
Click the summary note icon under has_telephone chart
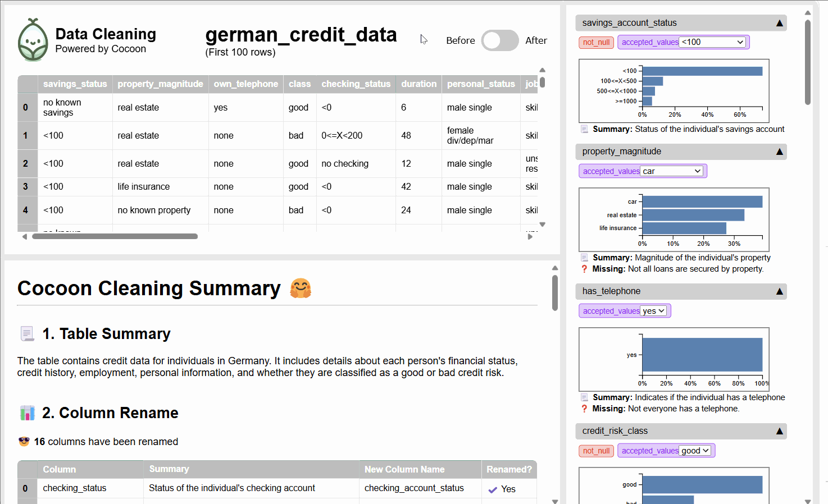pos(584,397)
